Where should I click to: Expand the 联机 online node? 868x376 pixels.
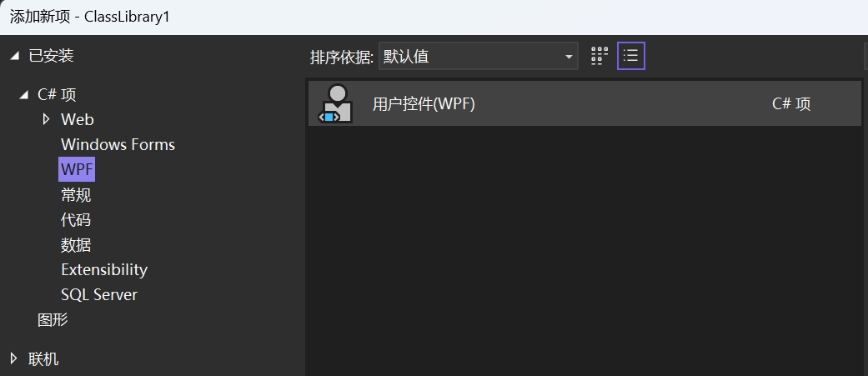pos(14,358)
